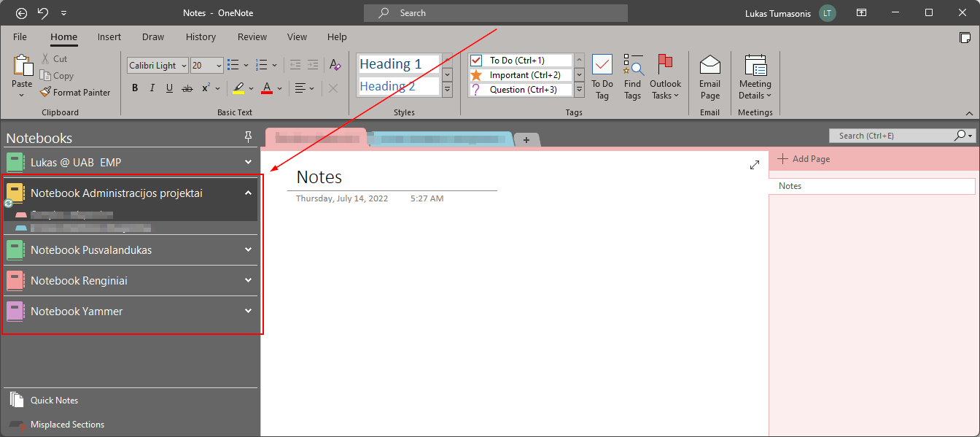Open the LT account avatar
980x437 pixels.
pyautogui.click(x=828, y=13)
